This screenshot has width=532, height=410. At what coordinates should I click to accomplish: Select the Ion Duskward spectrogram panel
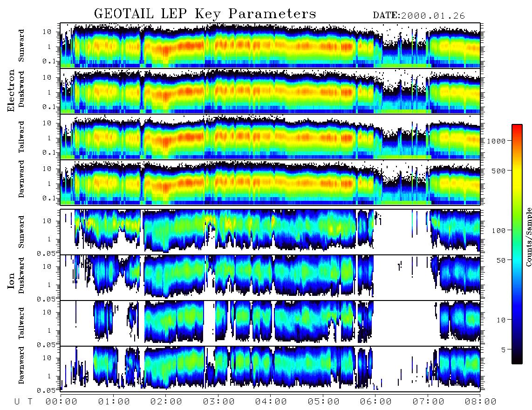tap(270, 278)
